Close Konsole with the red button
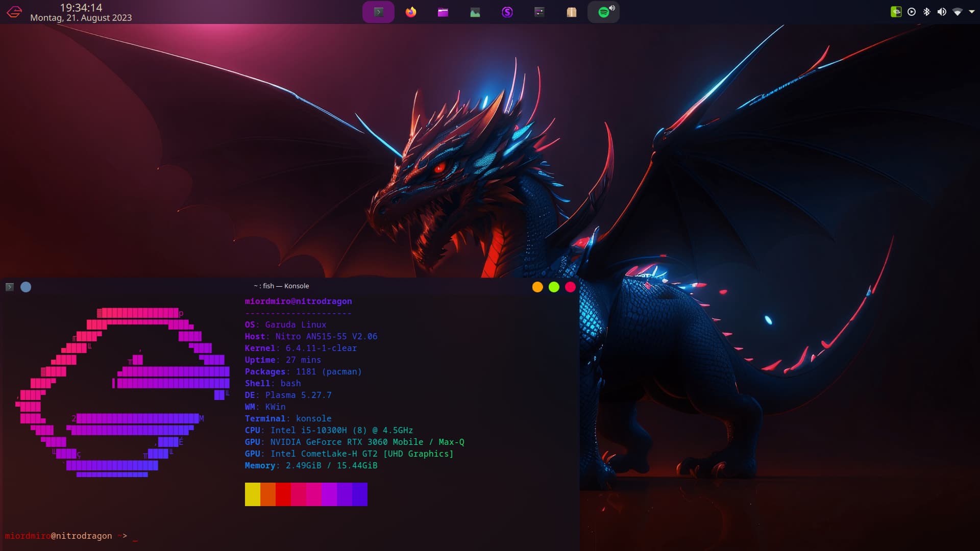The width and height of the screenshot is (980, 551). 570,287
